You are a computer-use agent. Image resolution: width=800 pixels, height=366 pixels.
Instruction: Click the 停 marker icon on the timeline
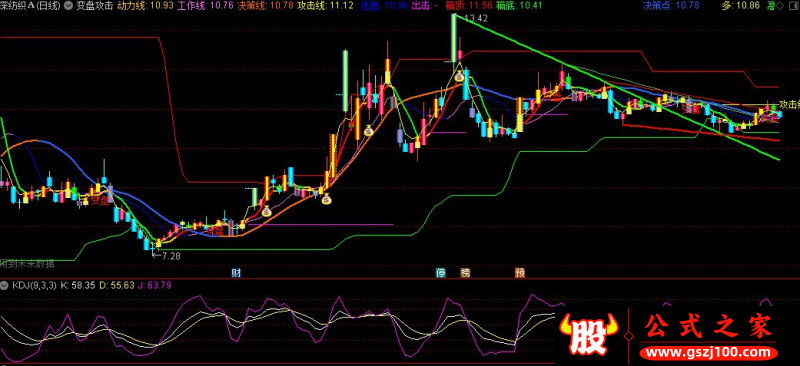coord(440,273)
